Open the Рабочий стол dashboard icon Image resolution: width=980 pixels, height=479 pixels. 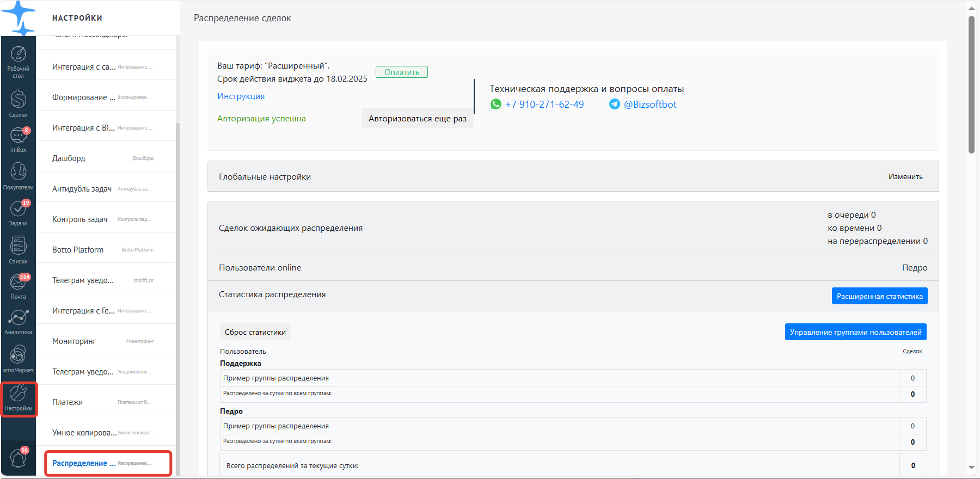click(18, 62)
